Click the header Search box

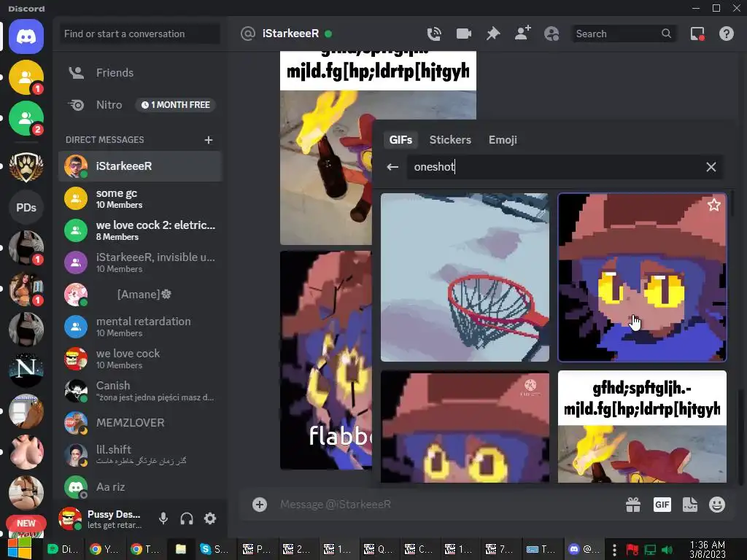(x=624, y=34)
